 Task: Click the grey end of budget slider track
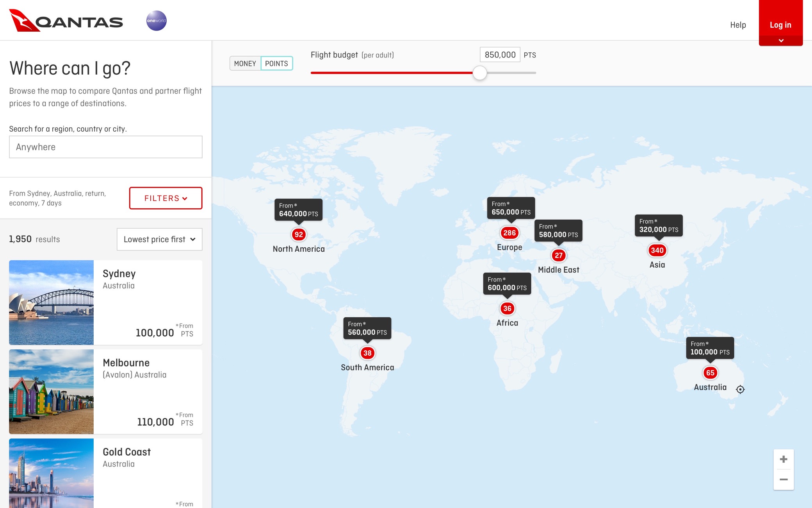click(x=511, y=73)
